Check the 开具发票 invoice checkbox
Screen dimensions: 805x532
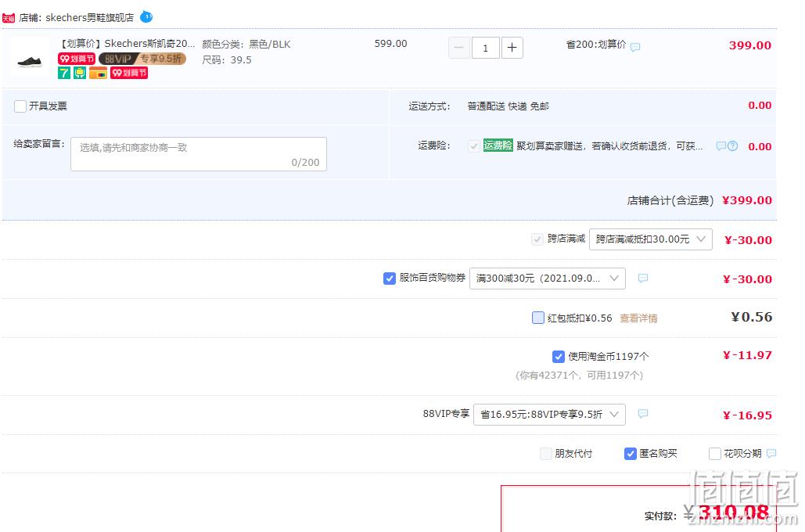[x=20, y=106]
